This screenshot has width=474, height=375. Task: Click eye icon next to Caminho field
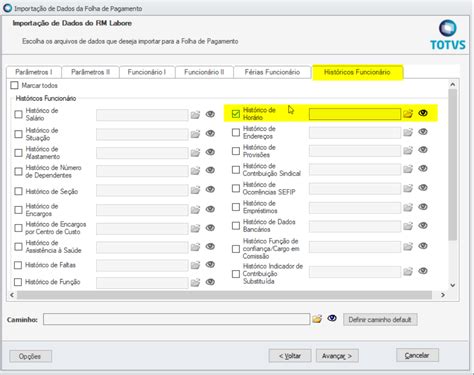(332, 318)
